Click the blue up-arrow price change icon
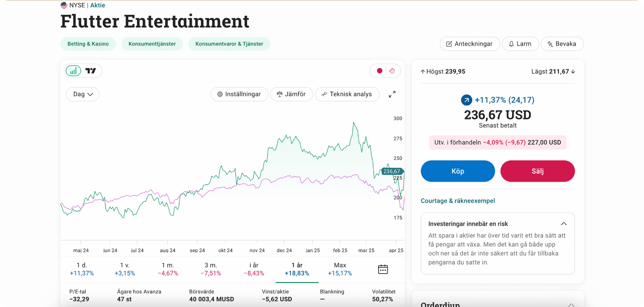Image resolution: width=644 pixels, height=307 pixels. click(466, 100)
